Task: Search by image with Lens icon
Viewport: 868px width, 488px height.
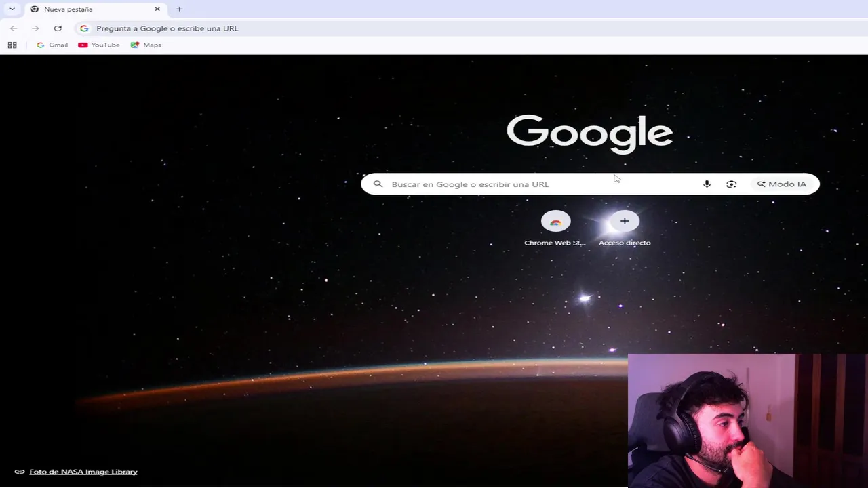Action: (x=731, y=184)
